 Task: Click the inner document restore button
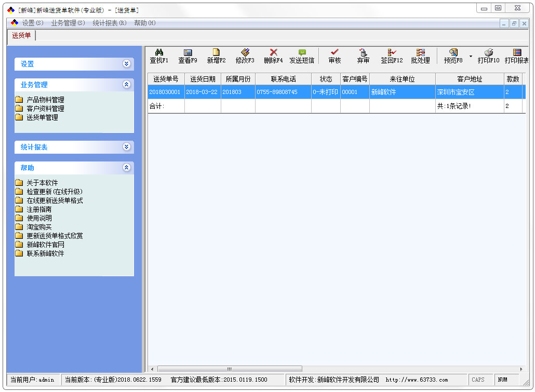[x=514, y=23]
